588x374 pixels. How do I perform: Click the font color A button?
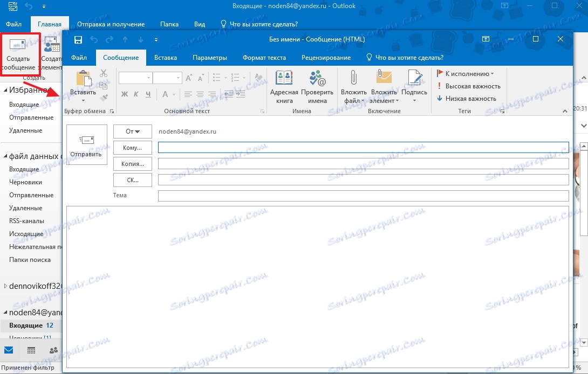[165, 94]
